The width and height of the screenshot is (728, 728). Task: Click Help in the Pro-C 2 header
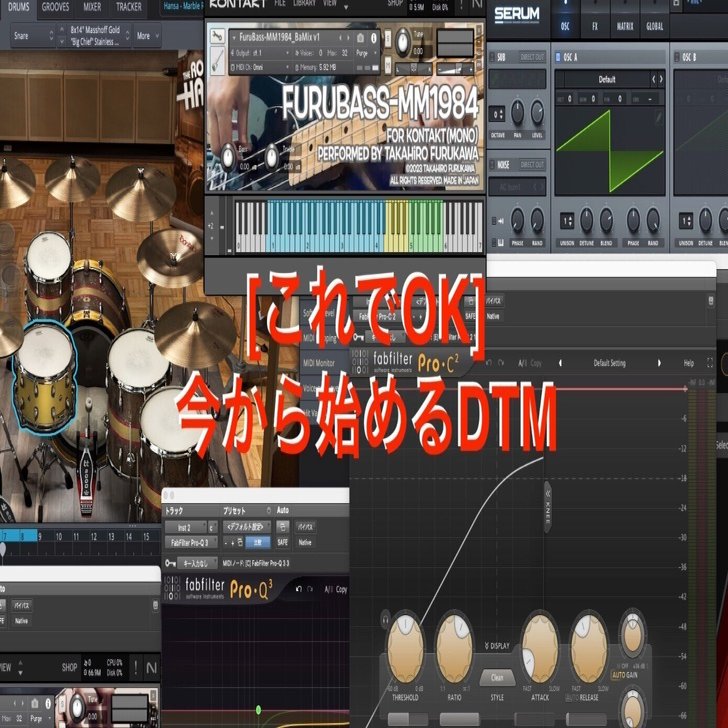[689, 363]
